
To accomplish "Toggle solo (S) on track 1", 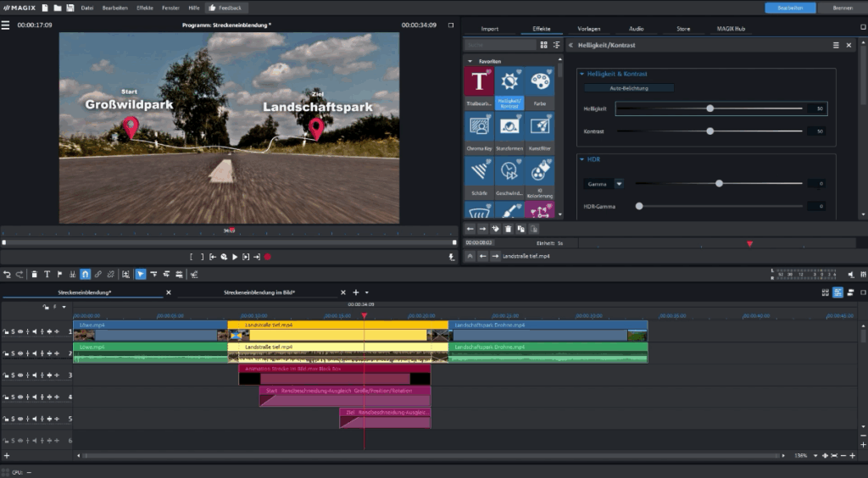I will click(x=14, y=331).
